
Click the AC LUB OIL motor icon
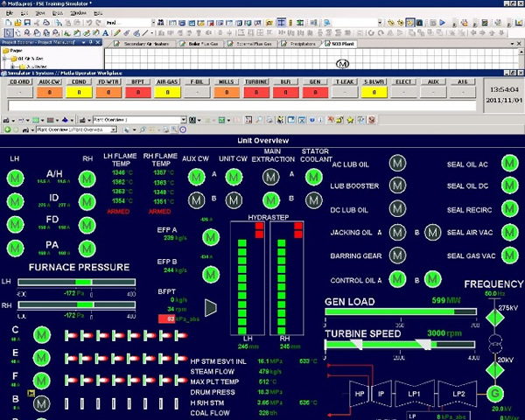[x=396, y=164]
